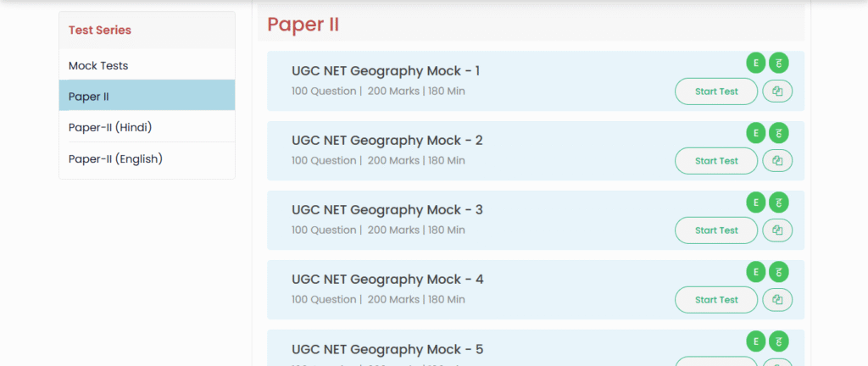Start Test for Geography Mock 4

[x=716, y=300]
